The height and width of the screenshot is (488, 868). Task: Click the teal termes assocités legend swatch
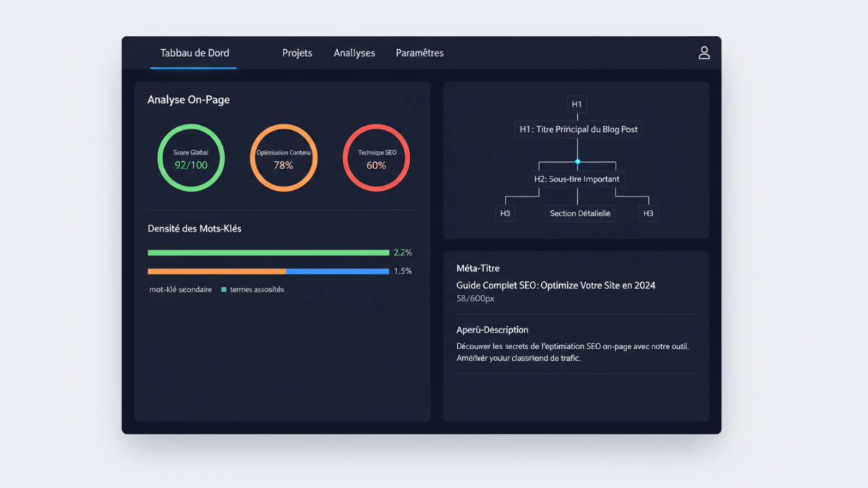224,290
